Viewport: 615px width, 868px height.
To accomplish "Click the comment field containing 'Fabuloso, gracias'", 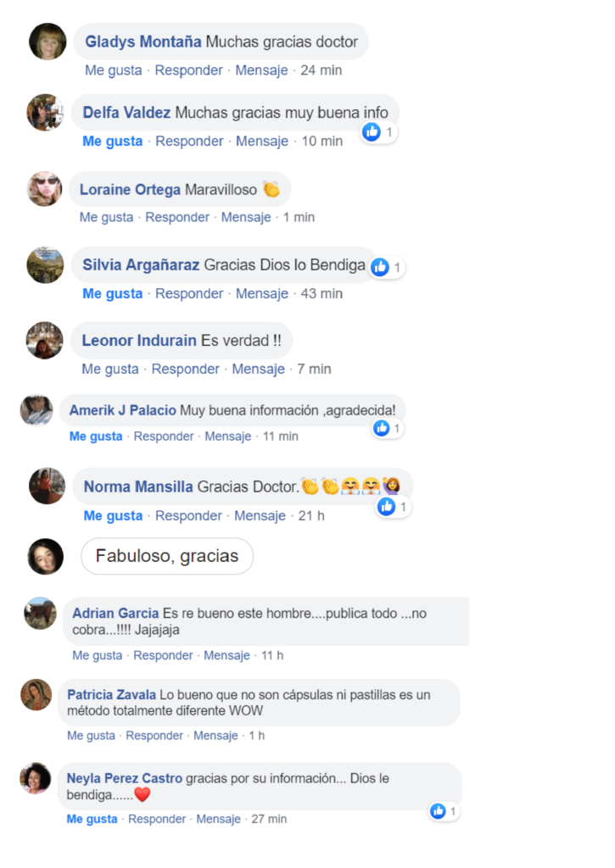I will (x=167, y=556).
